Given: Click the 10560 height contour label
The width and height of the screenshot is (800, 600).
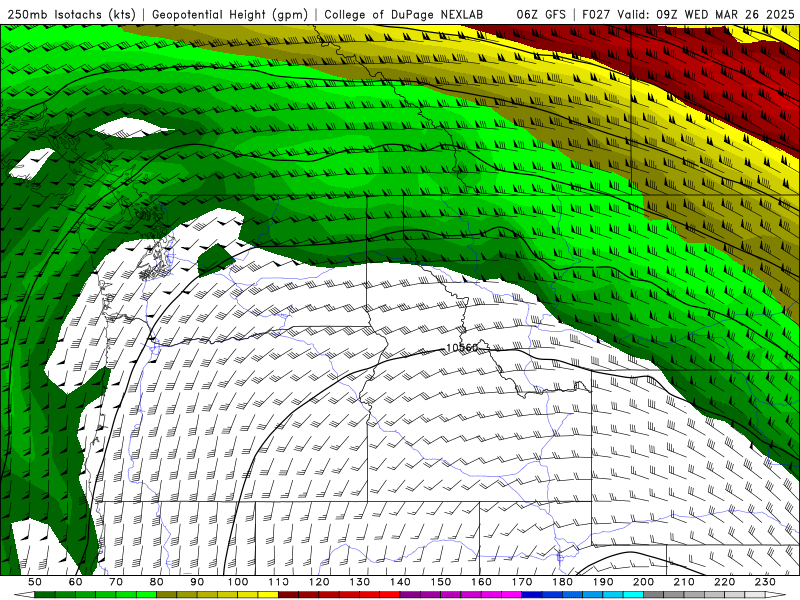Looking at the screenshot, I should [462, 348].
